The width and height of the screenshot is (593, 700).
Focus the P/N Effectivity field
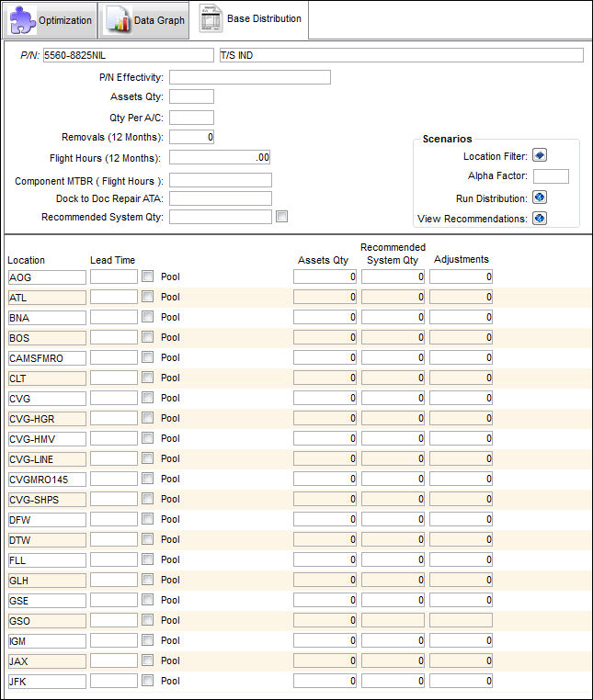(250, 77)
